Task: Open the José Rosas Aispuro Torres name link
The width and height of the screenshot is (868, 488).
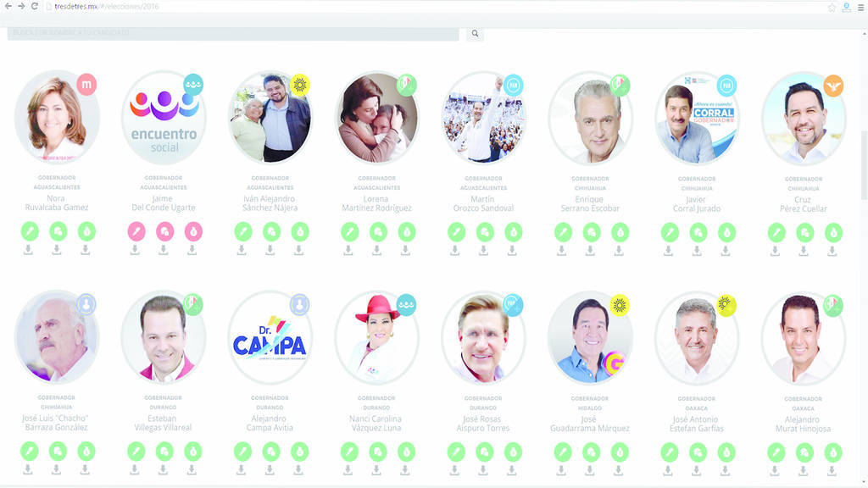Action: [482, 424]
